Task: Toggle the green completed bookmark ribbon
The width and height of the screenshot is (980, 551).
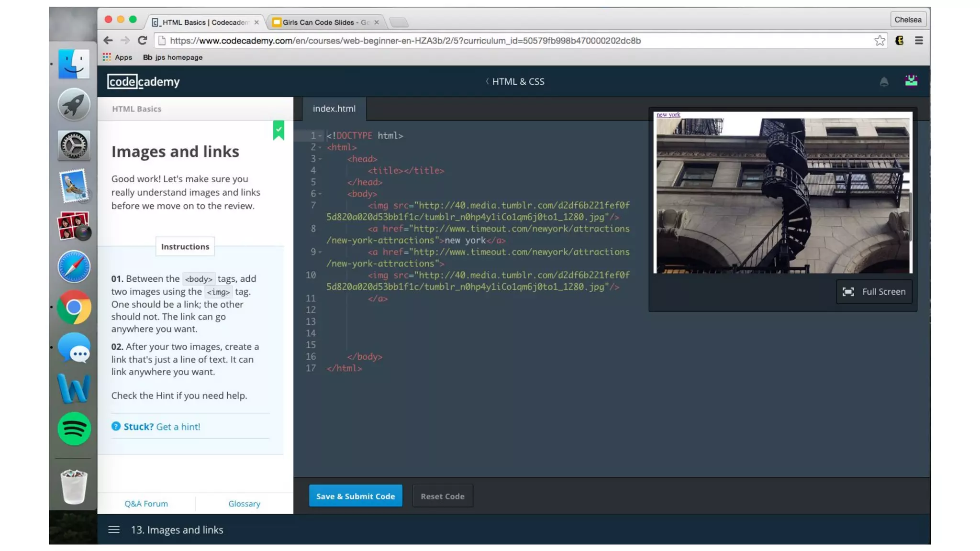Action: [x=278, y=130]
